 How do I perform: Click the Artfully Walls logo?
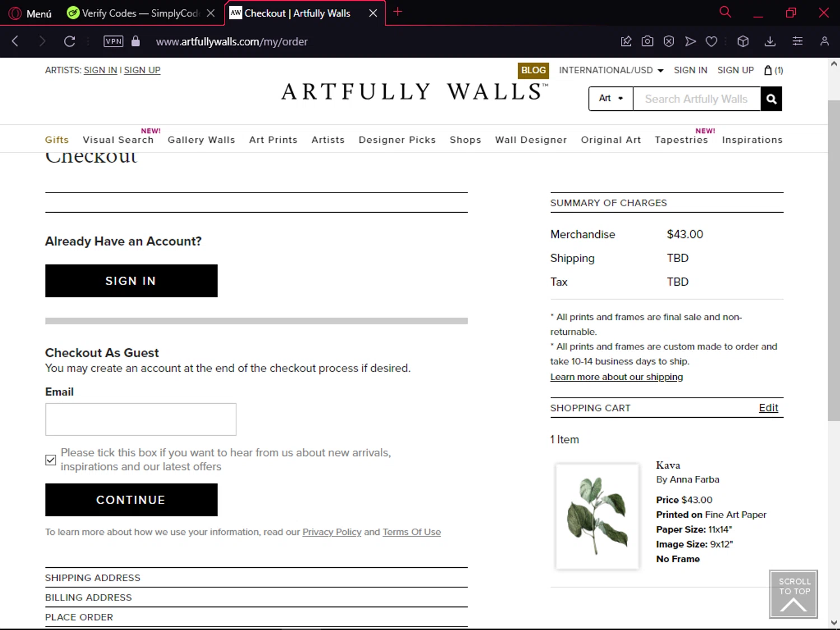(x=414, y=91)
